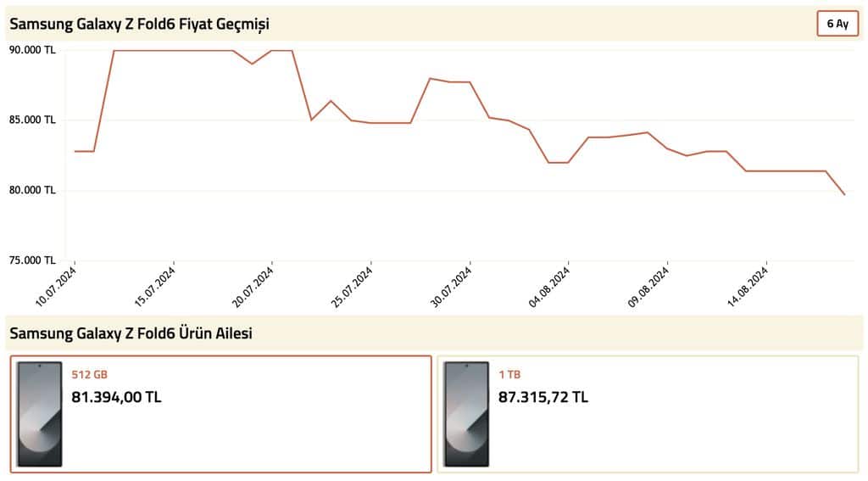This screenshot has width=868, height=481.
Task: Click the 15.07.2024 date axis label
Action: [x=156, y=287]
